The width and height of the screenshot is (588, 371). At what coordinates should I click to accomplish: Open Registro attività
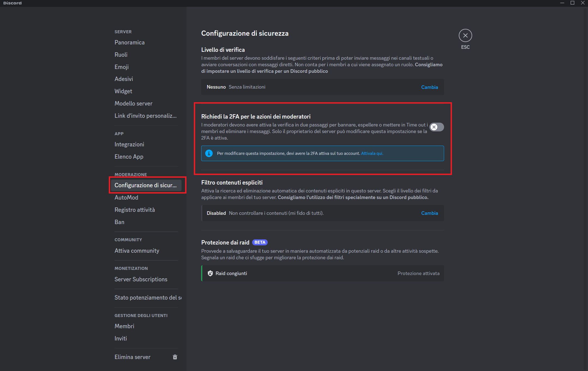[135, 210]
